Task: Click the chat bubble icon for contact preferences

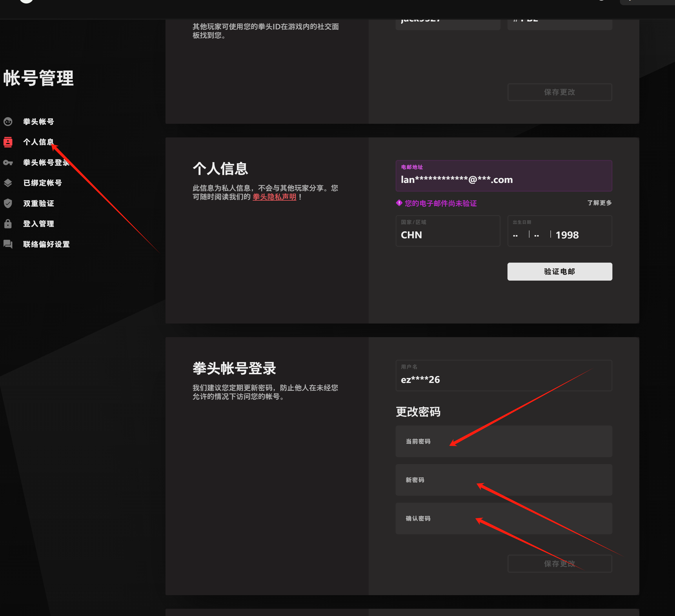Action: tap(8, 244)
